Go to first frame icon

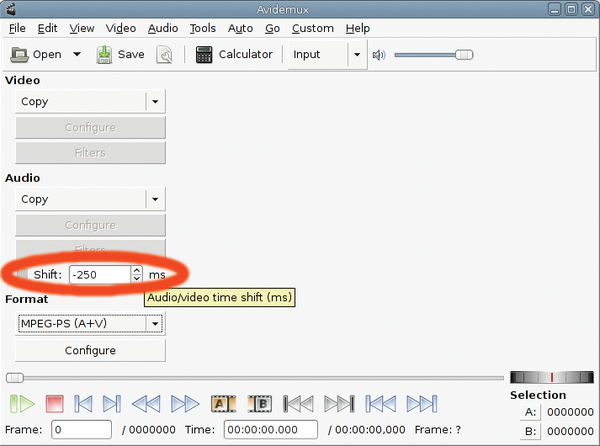[x=381, y=404]
